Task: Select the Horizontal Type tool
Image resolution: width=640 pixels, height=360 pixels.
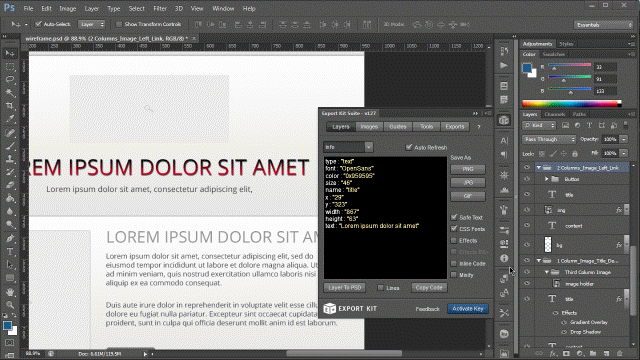Action: [10, 251]
